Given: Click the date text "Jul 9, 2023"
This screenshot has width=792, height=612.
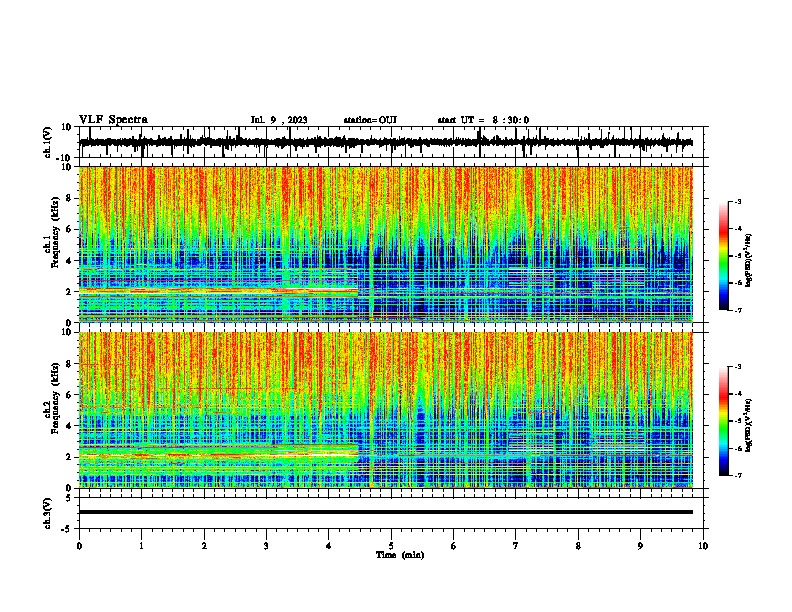Looking at the screenshot, I should coord(279,120).
